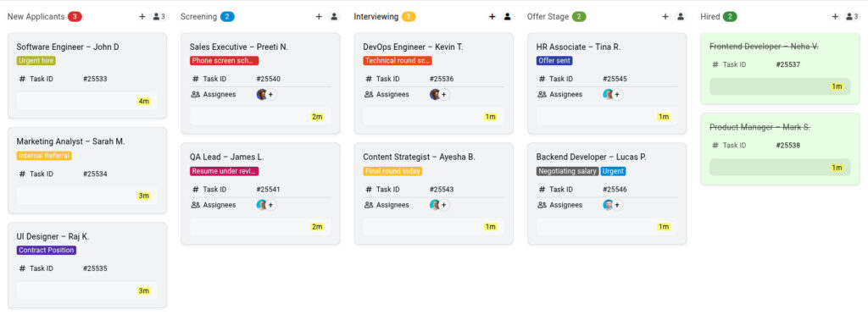
Task: Open HR Associate – Tina R. card title
Action: coord(578,47)
